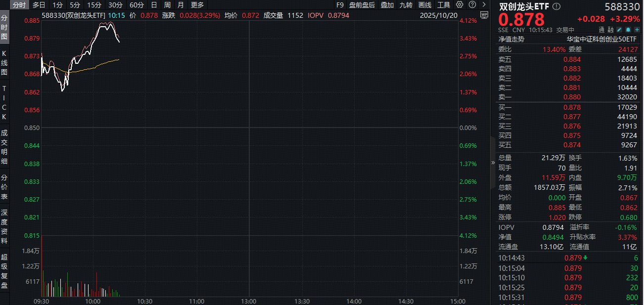Viewport: 644px width, 305px height.
Task: Click the pencil note icon in quote header
Action: 619,30
